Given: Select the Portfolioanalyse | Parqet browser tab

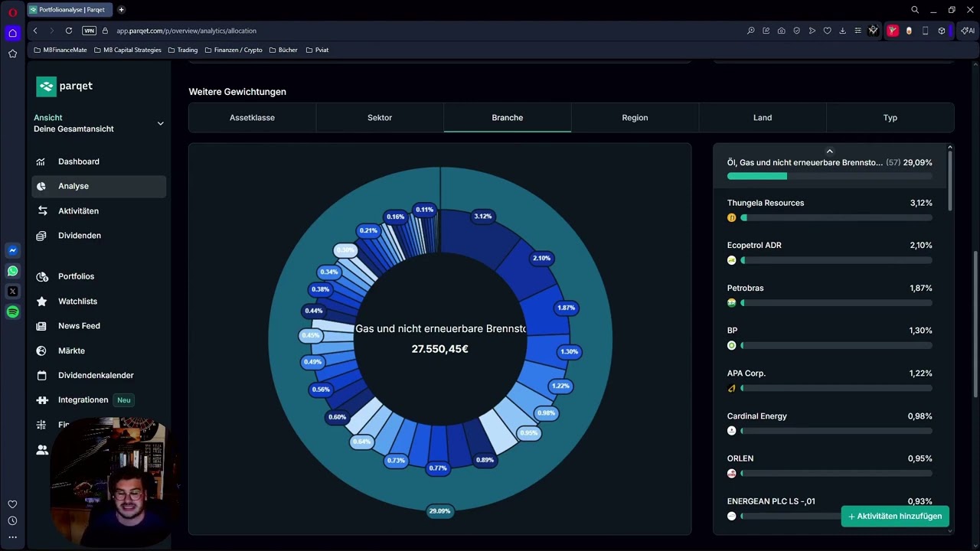Looking at the screenshot, I should [70, 10].
